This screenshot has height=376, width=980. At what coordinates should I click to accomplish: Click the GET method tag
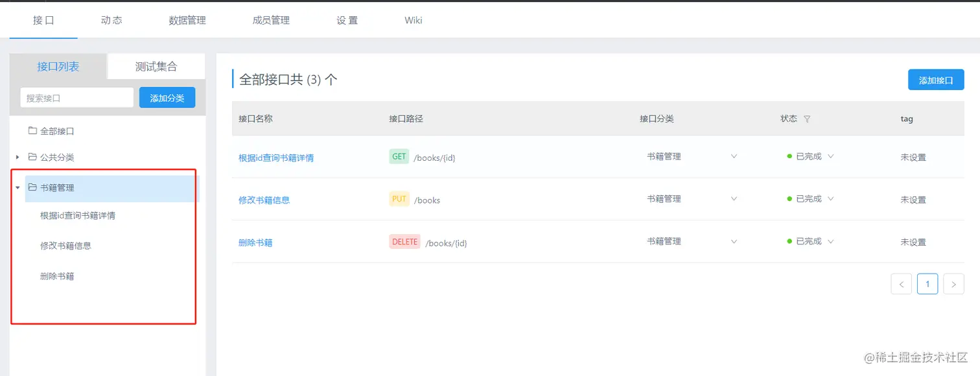pyautogui.click(x=399, y=156)
